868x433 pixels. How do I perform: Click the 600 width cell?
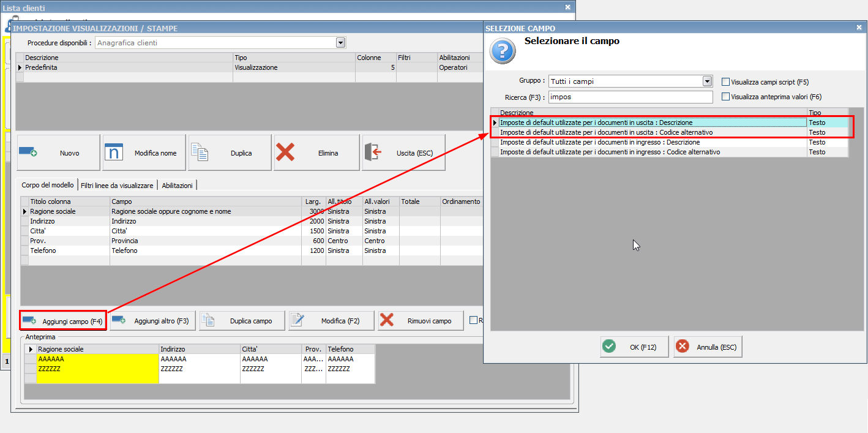[x=313, y=241]
